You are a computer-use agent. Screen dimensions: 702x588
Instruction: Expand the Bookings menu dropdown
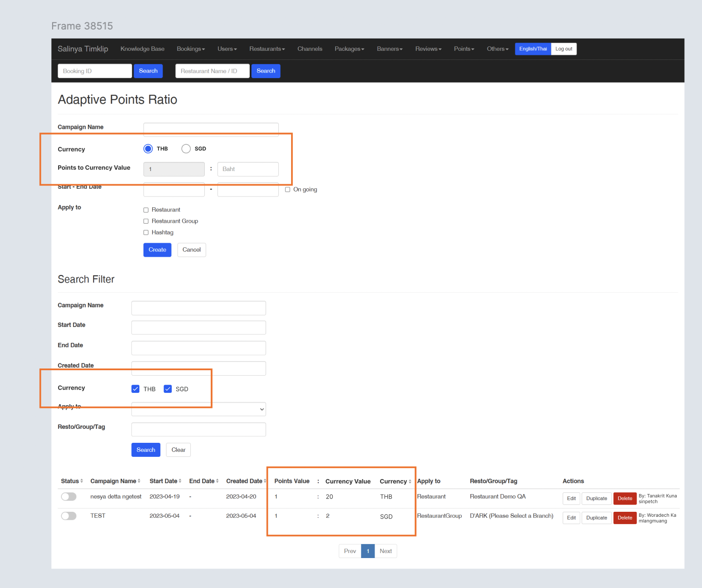tap(191, 49)
